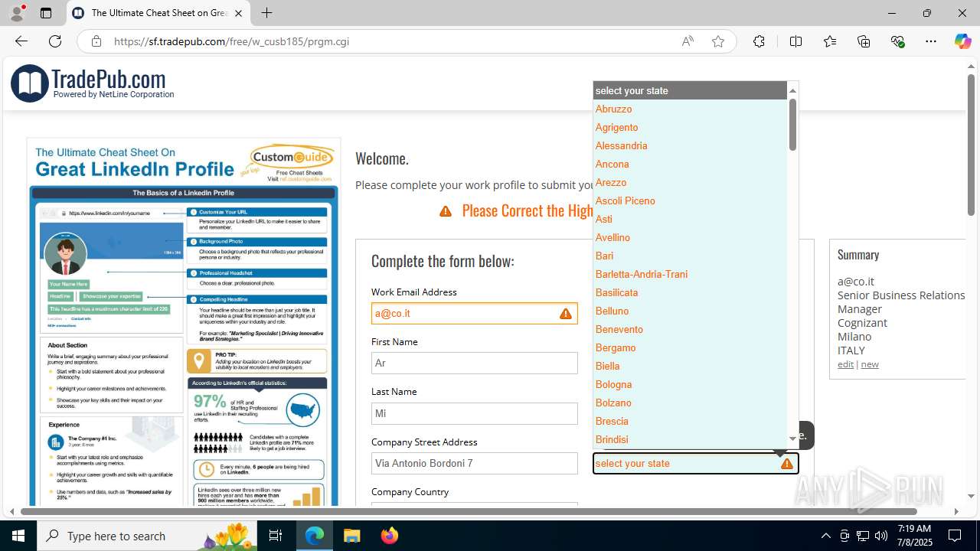Click the browser back arrow
This screenshot has width=980, height=551.
(21, 41)
